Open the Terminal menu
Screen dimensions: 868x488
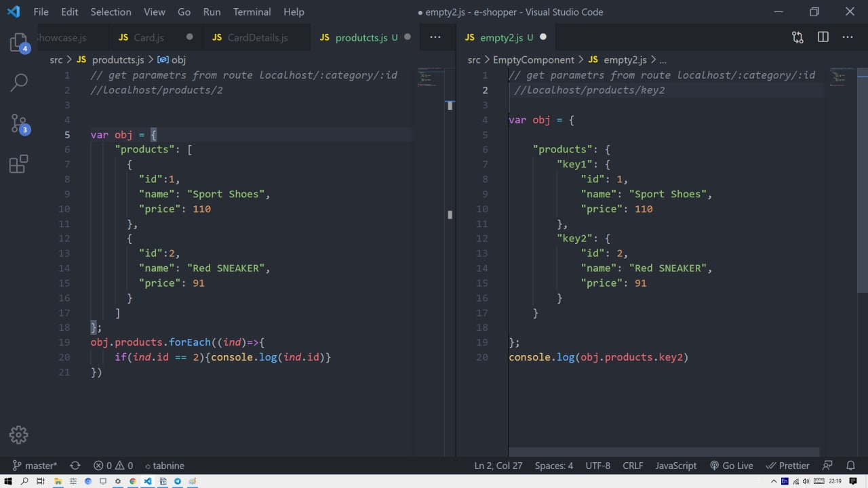coord(251,12)
